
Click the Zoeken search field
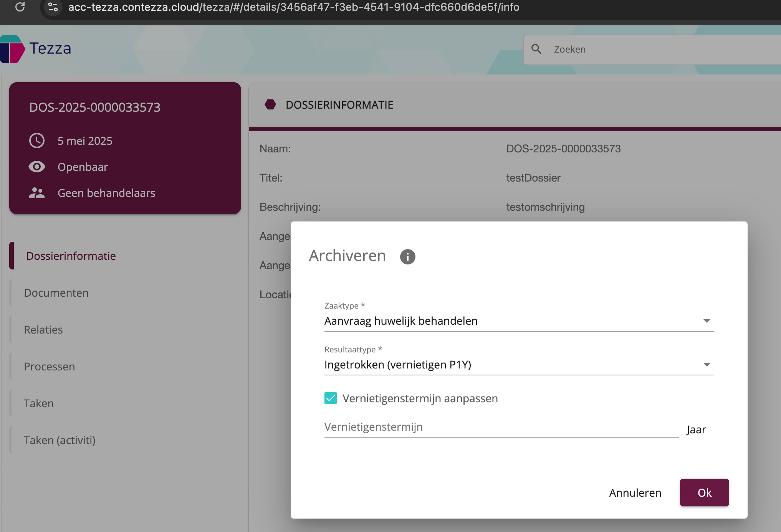653,50
